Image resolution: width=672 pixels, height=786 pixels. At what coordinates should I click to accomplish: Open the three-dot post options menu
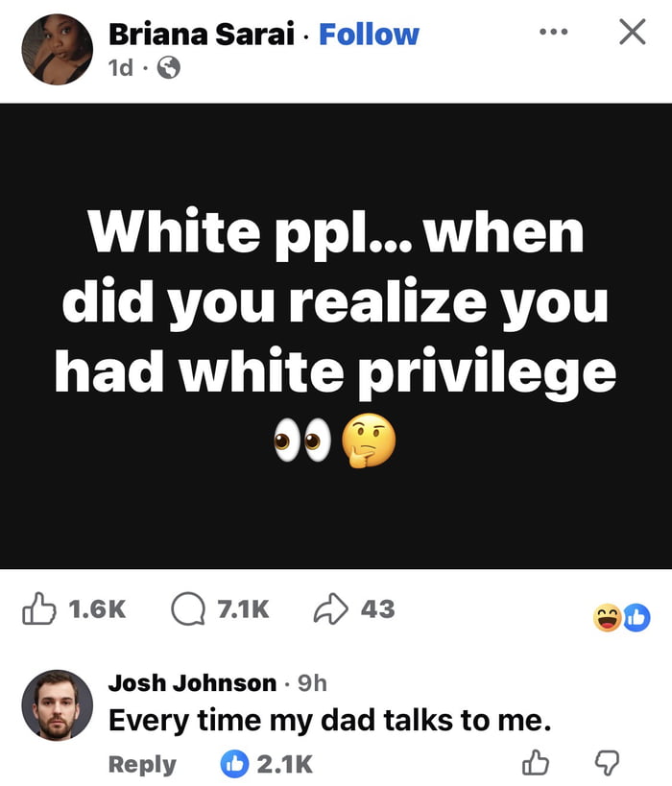[x=554, y=34]
